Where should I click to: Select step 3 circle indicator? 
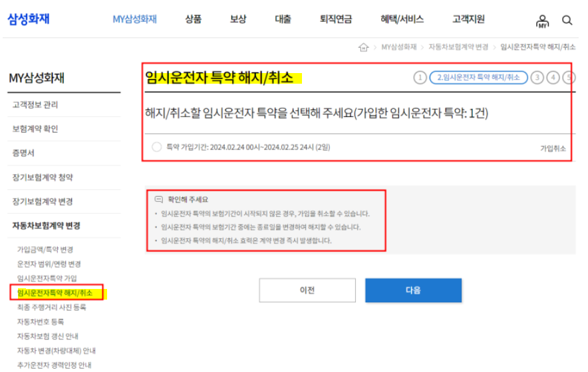click(537, 78)
